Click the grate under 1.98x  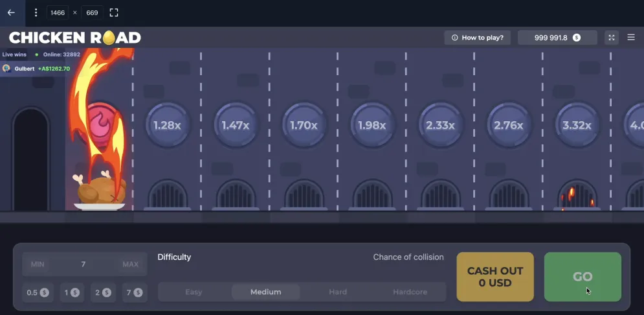point(372,194)
